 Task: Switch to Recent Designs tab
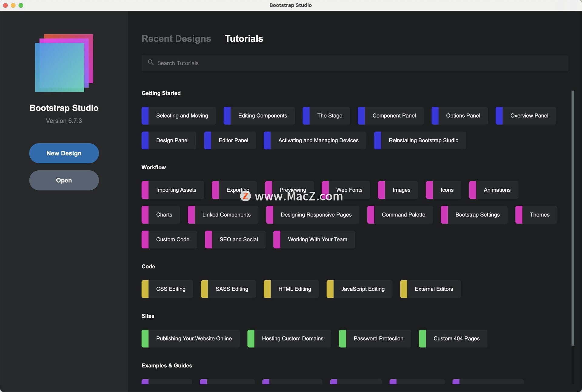click(176, 38)
